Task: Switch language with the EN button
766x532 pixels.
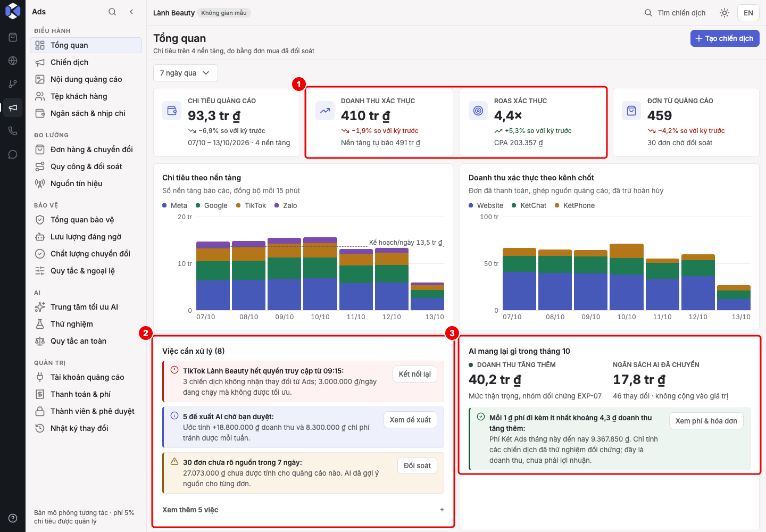Action: coord(748,13)
